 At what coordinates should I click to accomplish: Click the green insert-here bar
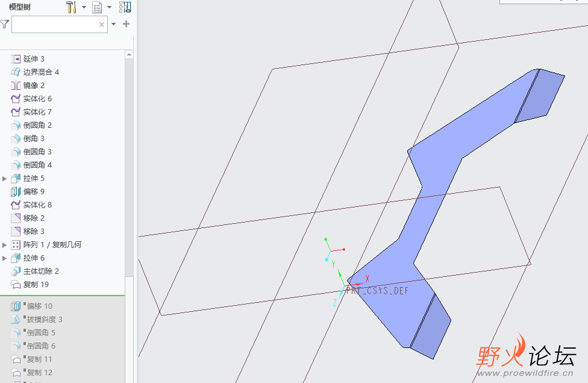(62, 296)
